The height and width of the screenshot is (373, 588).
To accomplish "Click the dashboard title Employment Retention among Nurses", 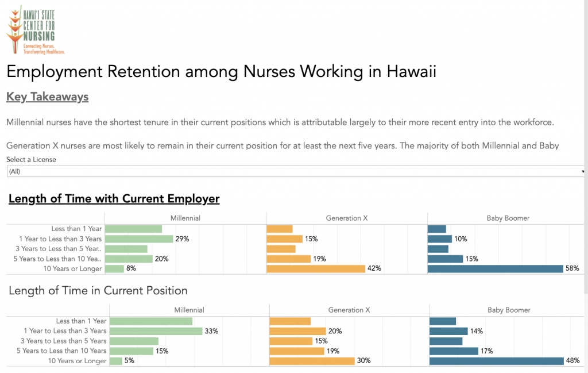I will (x=220, y=71).
